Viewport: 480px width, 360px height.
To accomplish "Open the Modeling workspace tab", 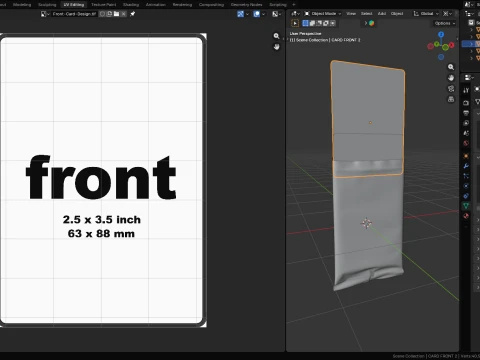I will [22, 5].
